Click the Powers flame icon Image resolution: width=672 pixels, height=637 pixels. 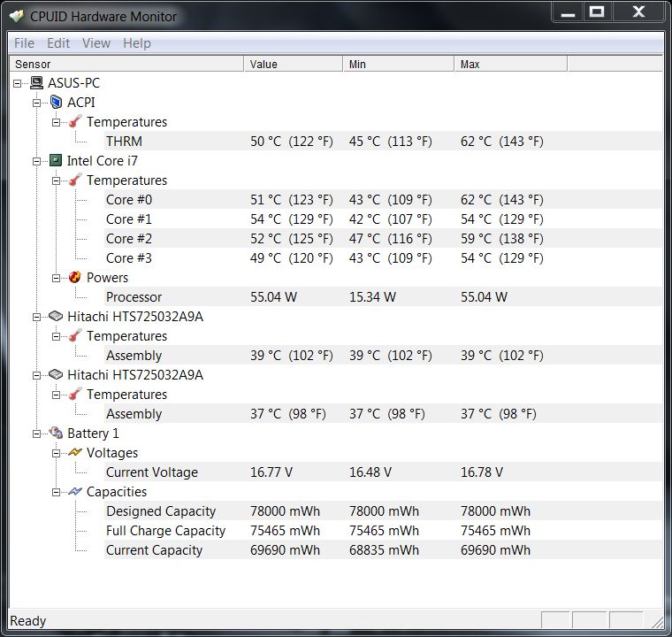click(x=75, y=277)
